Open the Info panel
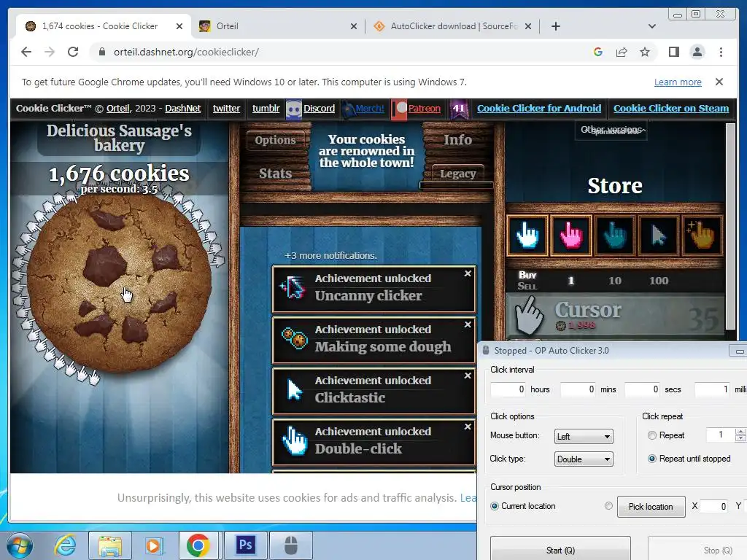747x560 pixels. tap(458, 139)
